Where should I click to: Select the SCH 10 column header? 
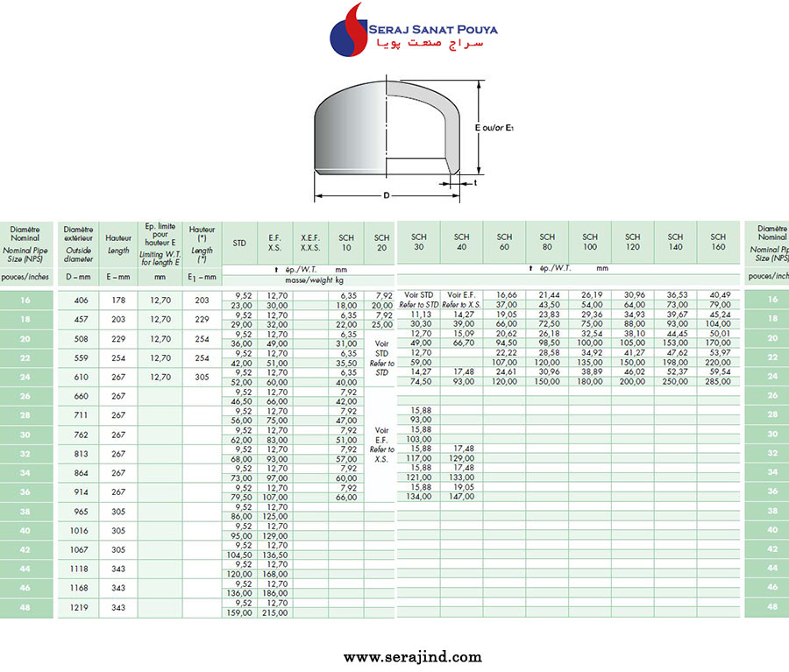[346, 242]
